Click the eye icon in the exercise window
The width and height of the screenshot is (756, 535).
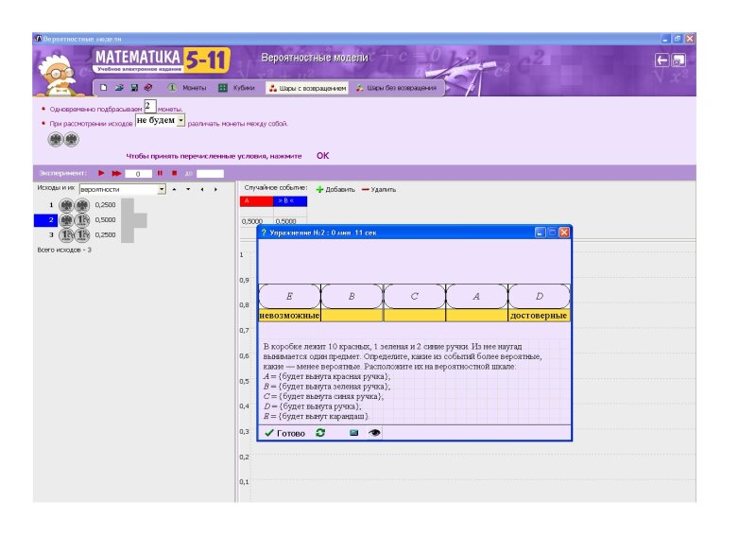(374, 432)
